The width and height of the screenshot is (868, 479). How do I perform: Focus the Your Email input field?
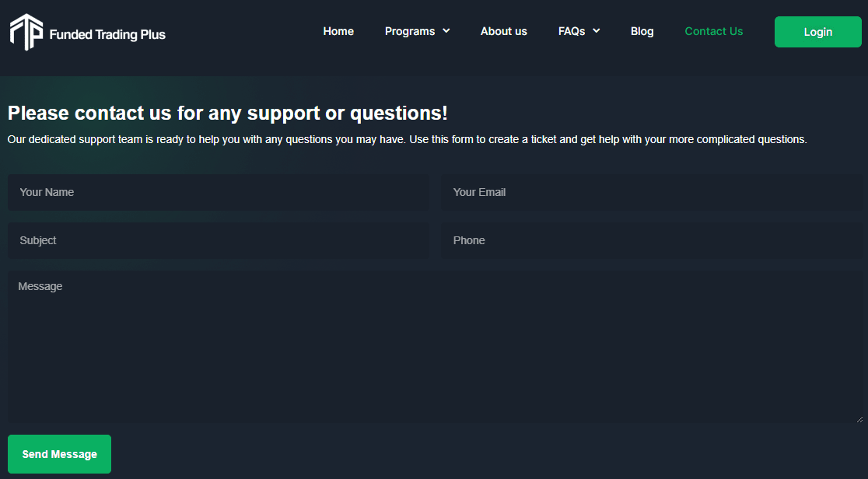[x=652, y=192]
